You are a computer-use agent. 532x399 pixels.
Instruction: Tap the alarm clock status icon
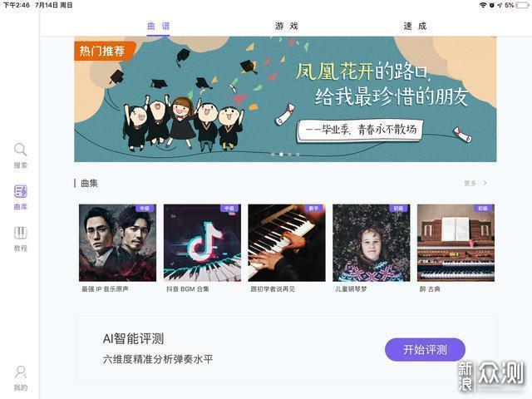tap(491, 5)
